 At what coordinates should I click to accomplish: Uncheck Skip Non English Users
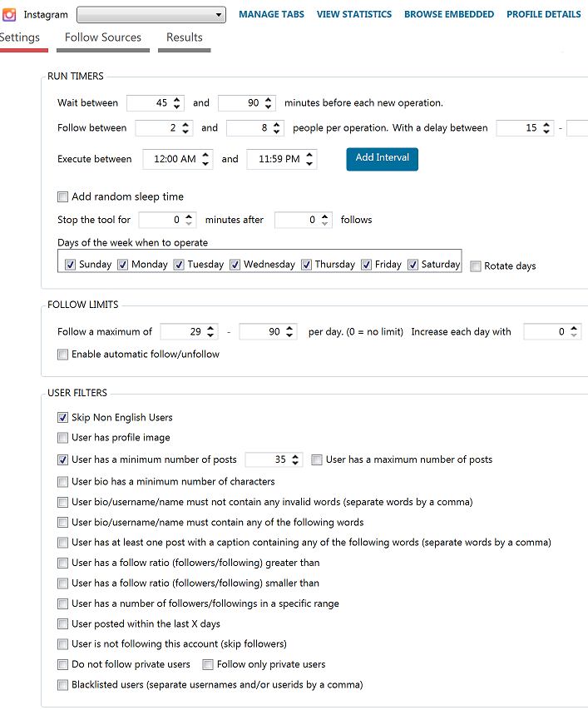tap(63, 418)
